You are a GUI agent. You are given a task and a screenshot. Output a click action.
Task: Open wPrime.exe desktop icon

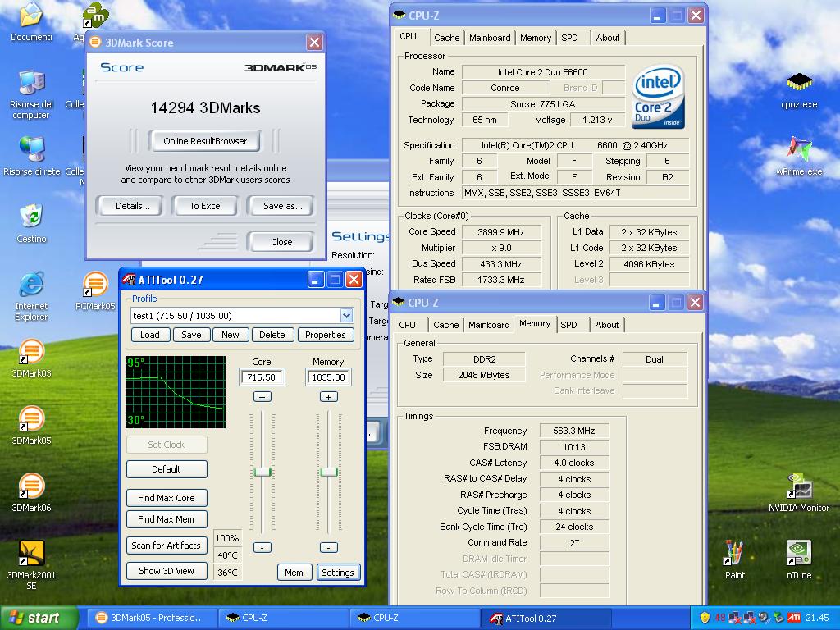(799, 156)
